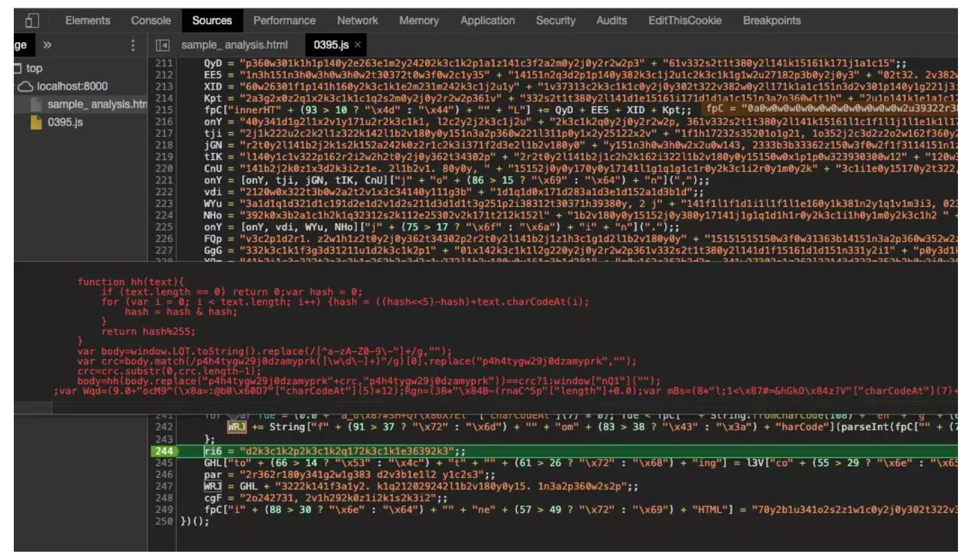Open the Audits tab
Image resolution: width=969 pixels, height=560 pixels.
611,21
